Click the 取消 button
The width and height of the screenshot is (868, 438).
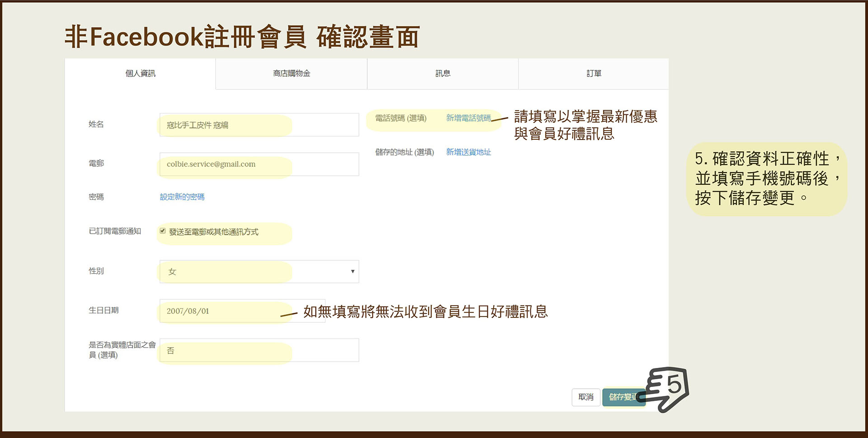click(585, 397)
